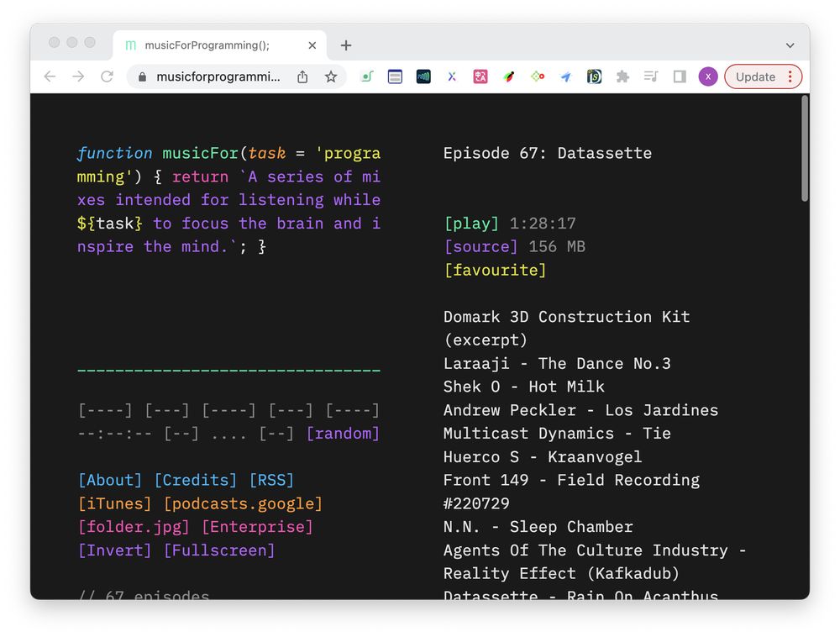Open the dark green S extension
840x637 pixels.
(594, 76)
